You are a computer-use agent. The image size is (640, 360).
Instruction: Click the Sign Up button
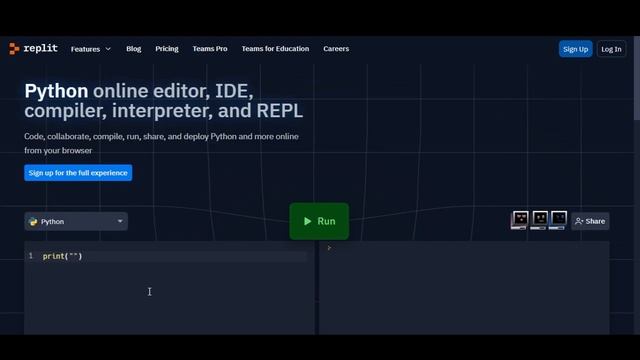576,49
